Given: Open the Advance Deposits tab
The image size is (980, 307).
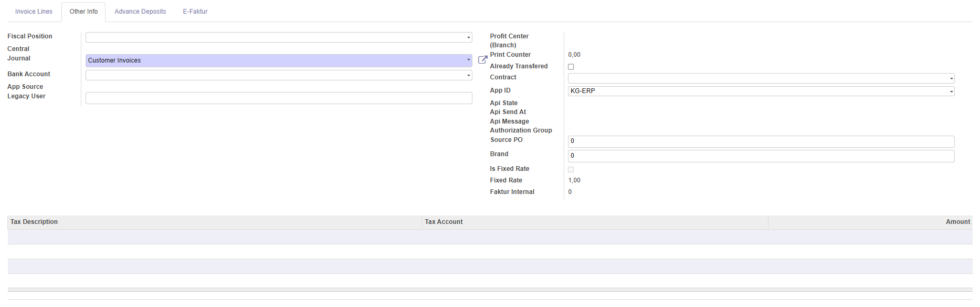Looking at the screenshot, I should (x=140, y=12).
